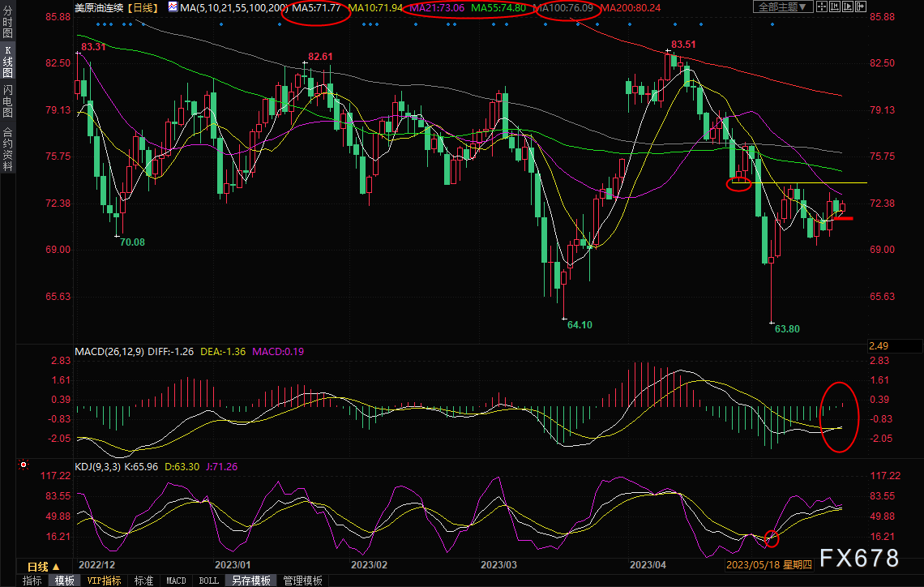Apply the 标准 template

(x=143, y=581)
